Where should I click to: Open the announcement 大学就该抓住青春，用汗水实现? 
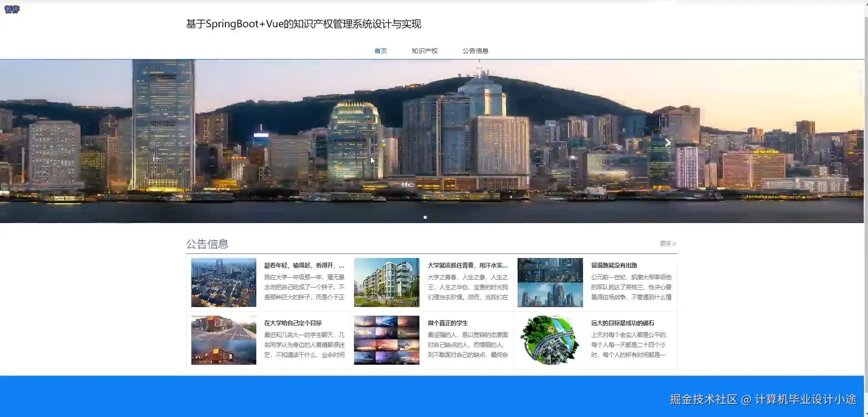point(468,265)
